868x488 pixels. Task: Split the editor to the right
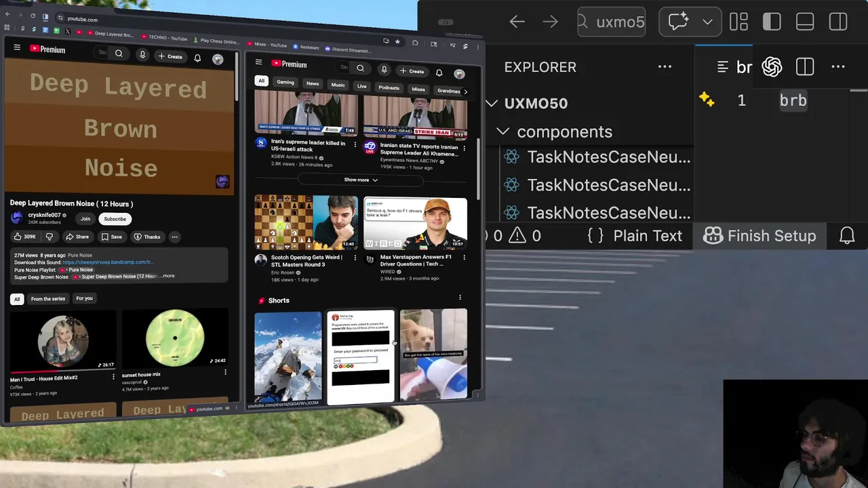pos(805,66)
